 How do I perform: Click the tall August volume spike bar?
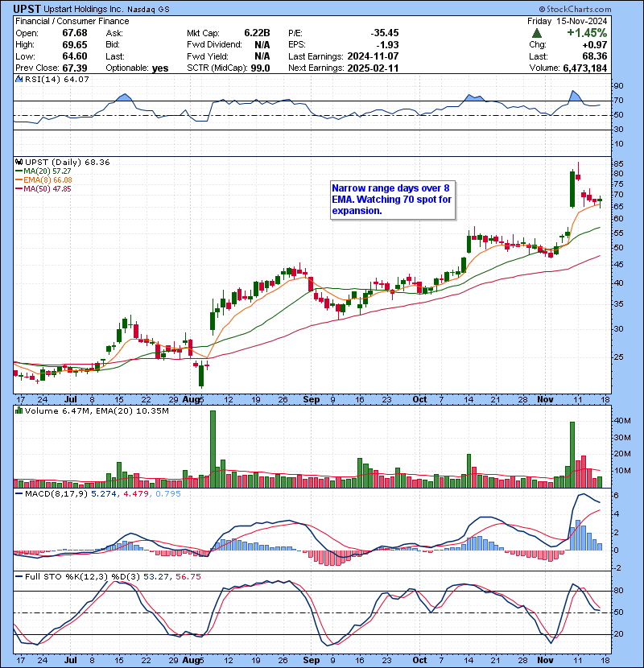213,449
